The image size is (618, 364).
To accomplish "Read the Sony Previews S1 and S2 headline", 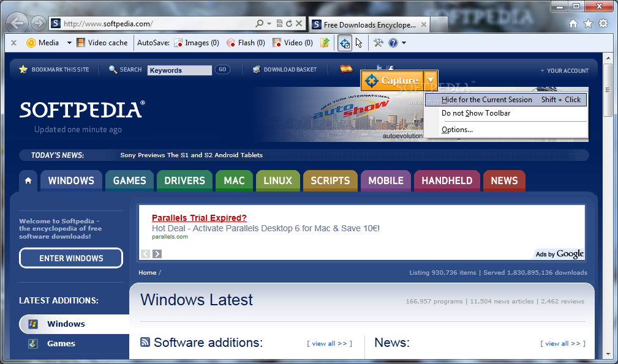I will (x=192, y=155).
